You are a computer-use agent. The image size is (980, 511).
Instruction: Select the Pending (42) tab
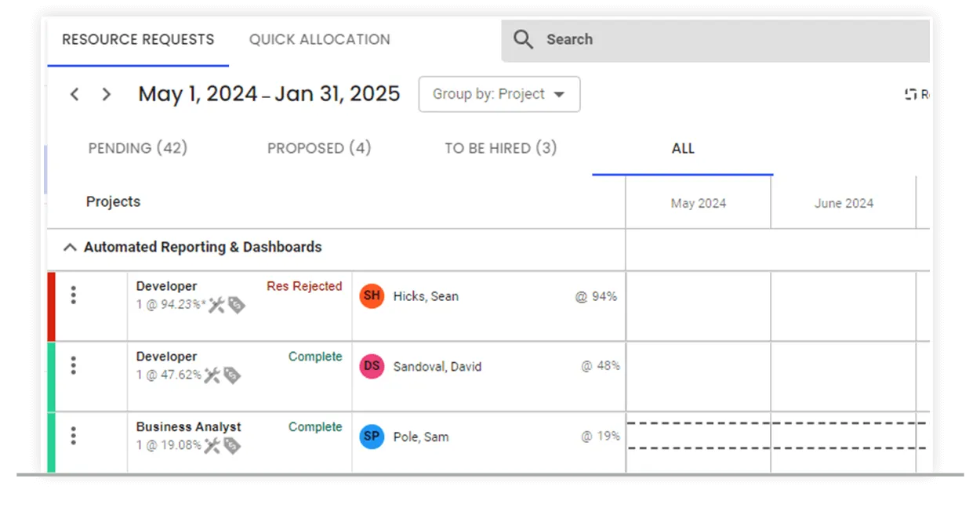click(x=138, y=148)
